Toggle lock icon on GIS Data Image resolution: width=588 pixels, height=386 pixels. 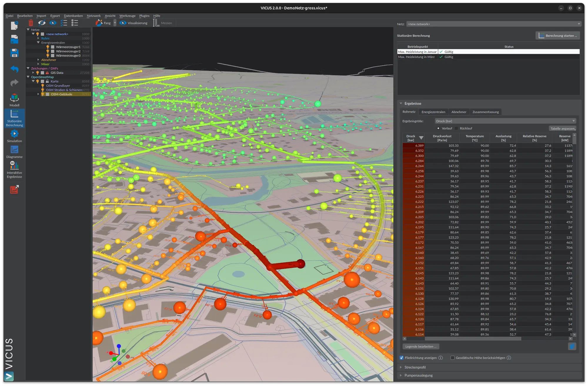click(x=47, y=73)
